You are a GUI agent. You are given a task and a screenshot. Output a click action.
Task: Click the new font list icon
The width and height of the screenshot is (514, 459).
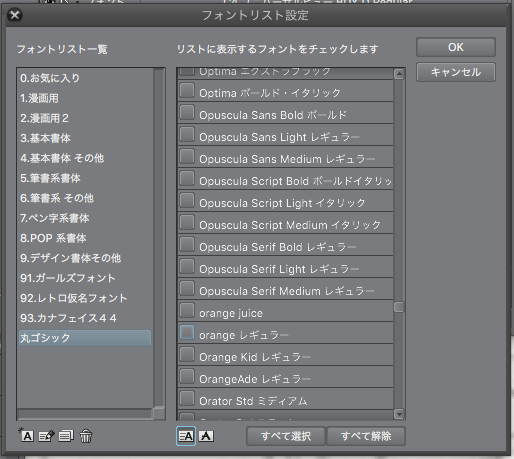[x=26, y=435]
